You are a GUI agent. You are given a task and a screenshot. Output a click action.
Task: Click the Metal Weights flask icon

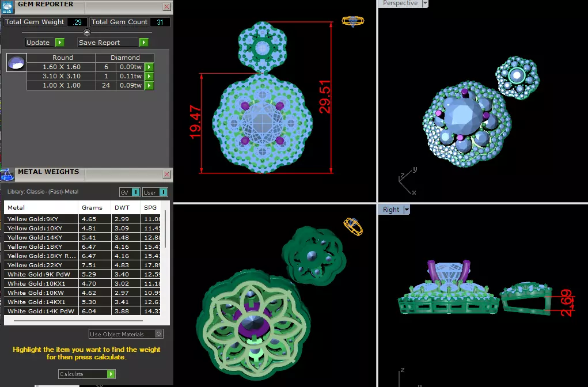pos(7,174)
